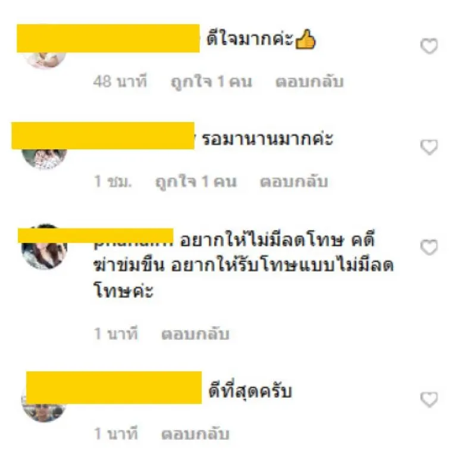Open username before 'ดีใจมากค่ะ'

[108, 39]
